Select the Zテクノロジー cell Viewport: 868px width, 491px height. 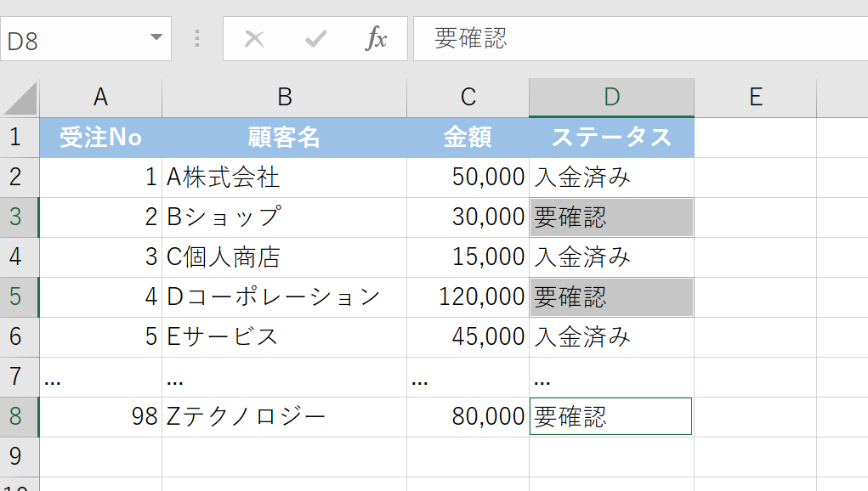point(284,417)
